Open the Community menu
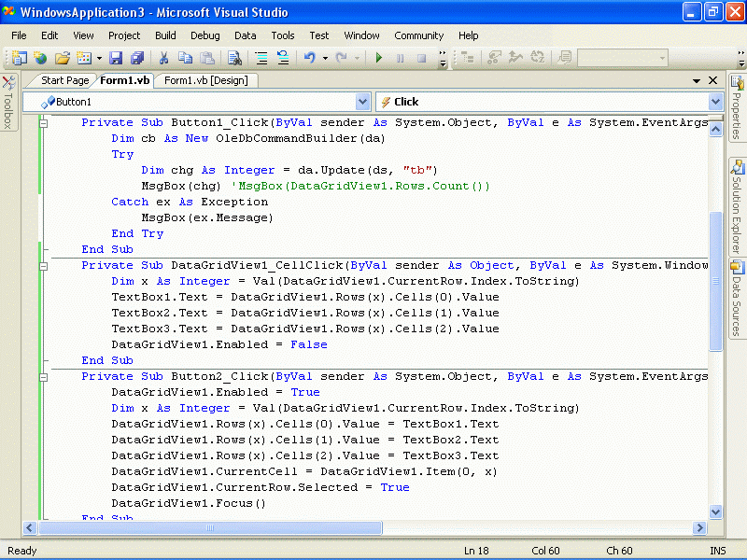Image resolution: width=747 pixels, height=560 pixels. [x=418, y=35]
